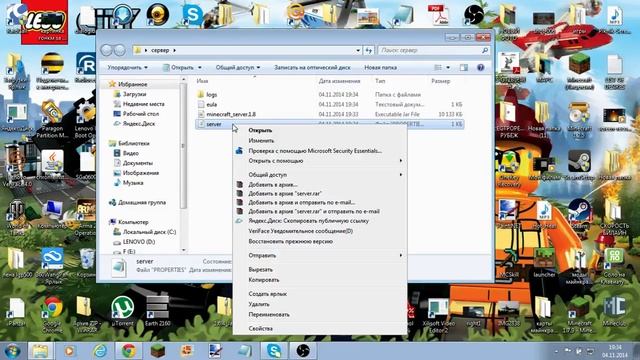Sort by Размер column header
The width and height of the screenshot is (640, 360).
(x=440, y=81)
